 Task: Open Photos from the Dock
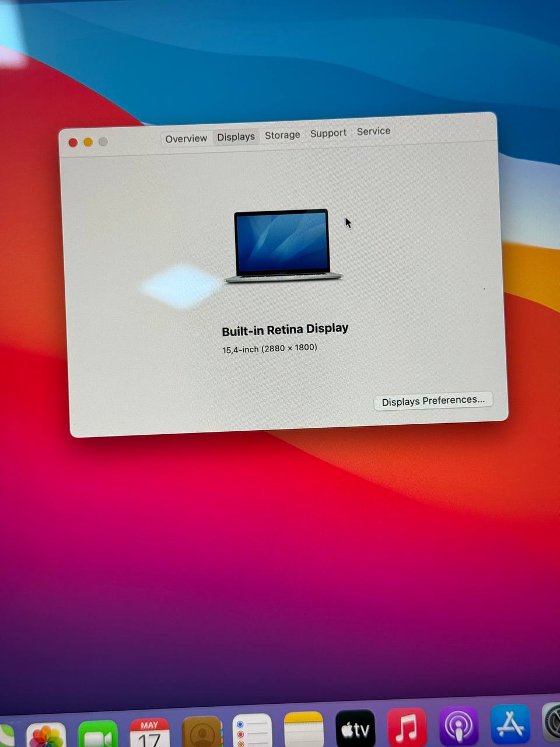pos(45,735)
